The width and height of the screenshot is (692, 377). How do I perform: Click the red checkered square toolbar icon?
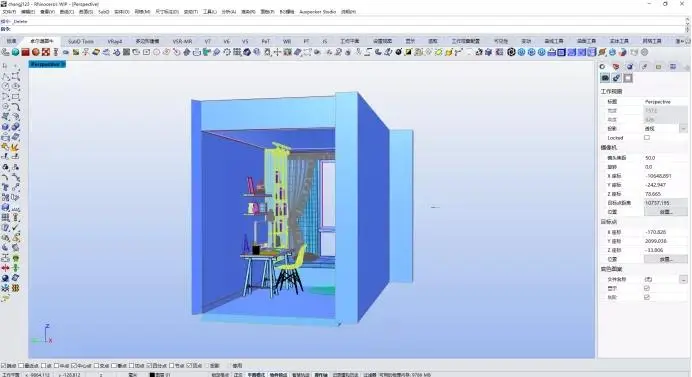point(45,52)
